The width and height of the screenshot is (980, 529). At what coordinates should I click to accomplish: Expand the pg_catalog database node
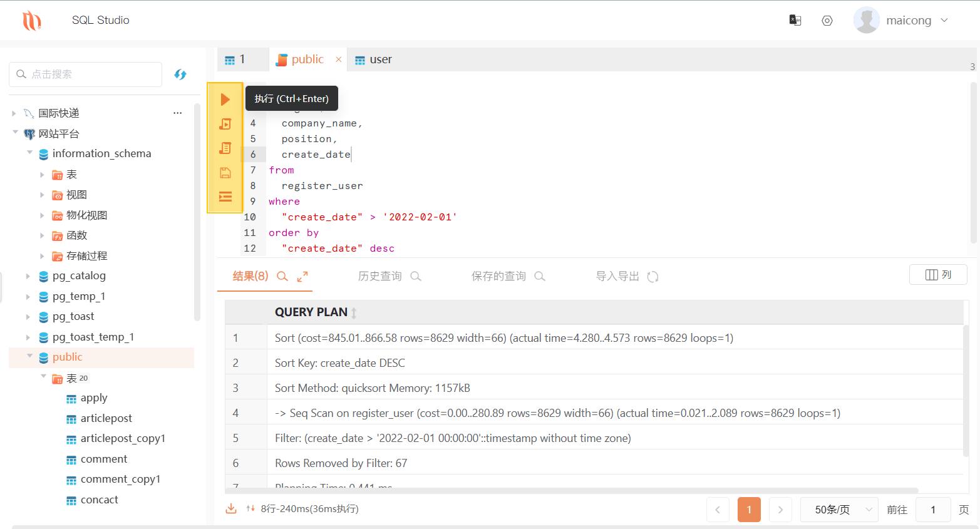click(28, 275)
